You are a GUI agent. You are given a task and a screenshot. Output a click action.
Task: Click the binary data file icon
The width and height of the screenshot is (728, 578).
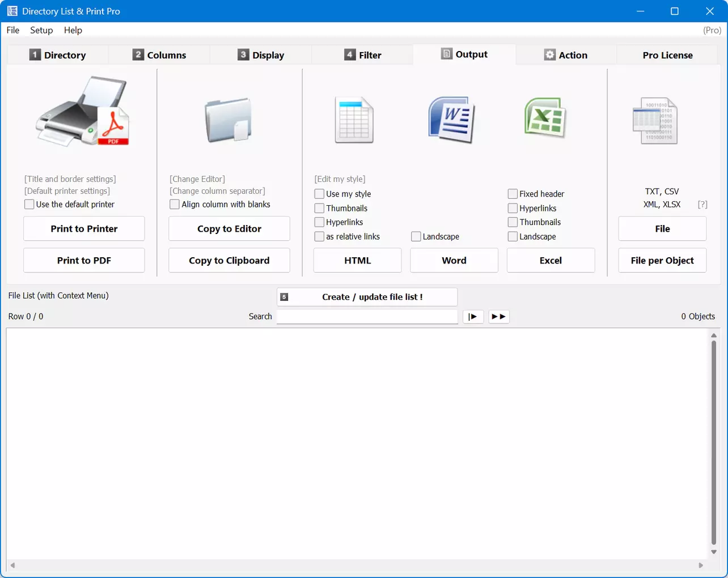[x=655, y=121]
